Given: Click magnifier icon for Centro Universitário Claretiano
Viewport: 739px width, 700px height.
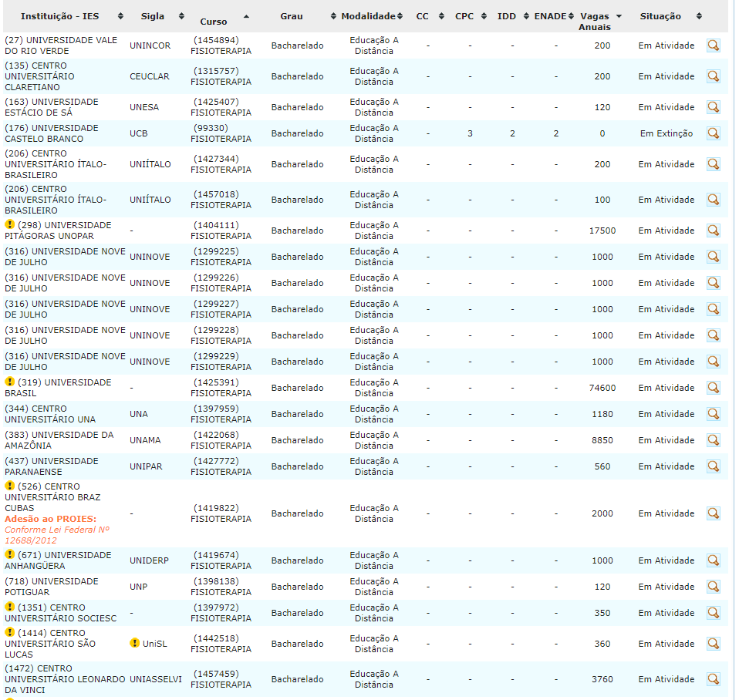Looking at the screenshot, I should (x=713, y=76).
